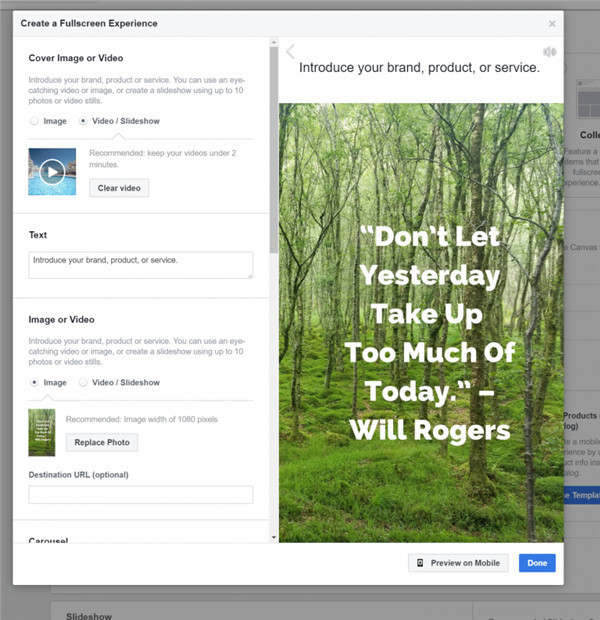Click the back chevron in the preview pane
The image size is (600, 620).
(x=291, y=52)
